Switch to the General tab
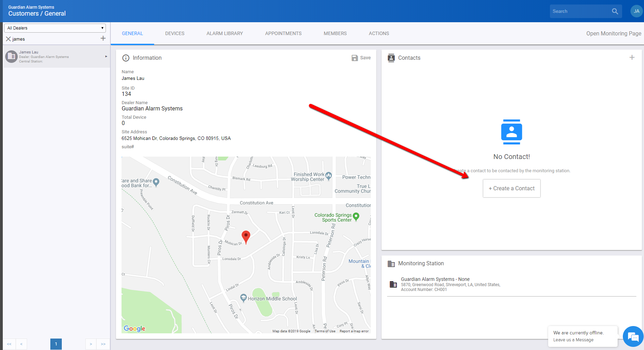The height and width of the screenshot is (350, 644). pyautogui.click(x=132, y=34)
